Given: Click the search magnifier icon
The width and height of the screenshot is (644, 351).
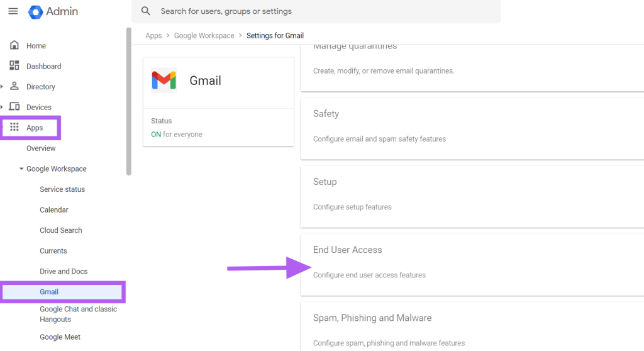Looking at the screenshot, I should tap(146, 11).
